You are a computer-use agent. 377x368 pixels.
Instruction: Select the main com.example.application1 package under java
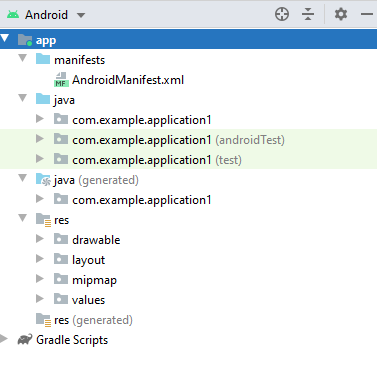click(142, 120)
